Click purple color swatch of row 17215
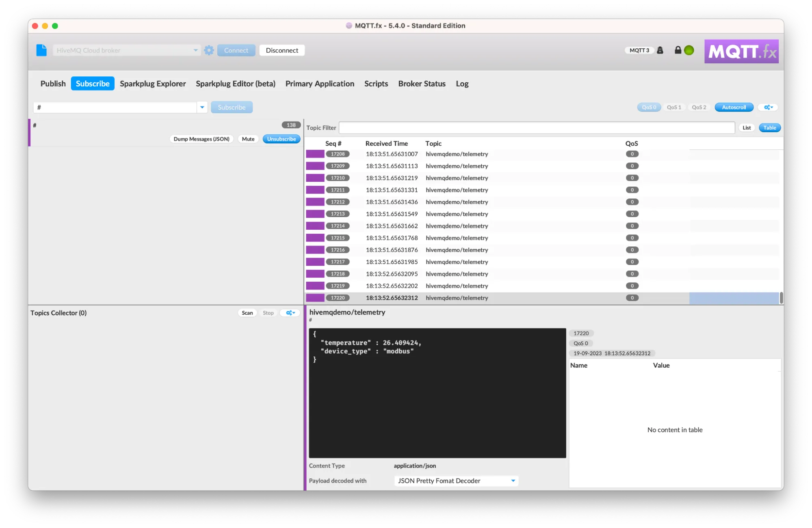 [x=315, y=238]
